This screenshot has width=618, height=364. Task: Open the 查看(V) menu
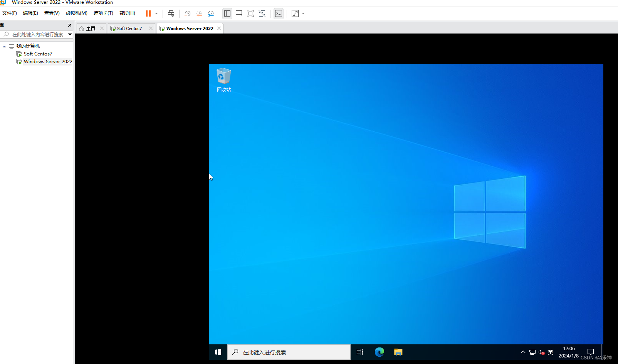(52, 13)
